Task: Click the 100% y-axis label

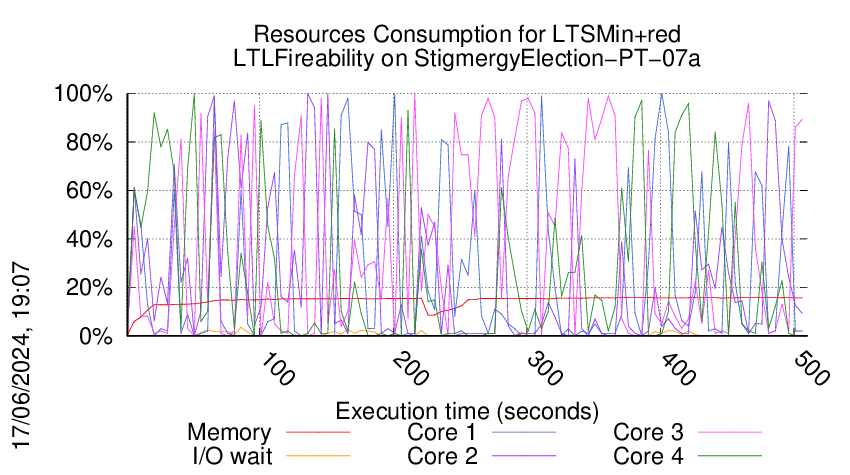Action: click(84, 94)
